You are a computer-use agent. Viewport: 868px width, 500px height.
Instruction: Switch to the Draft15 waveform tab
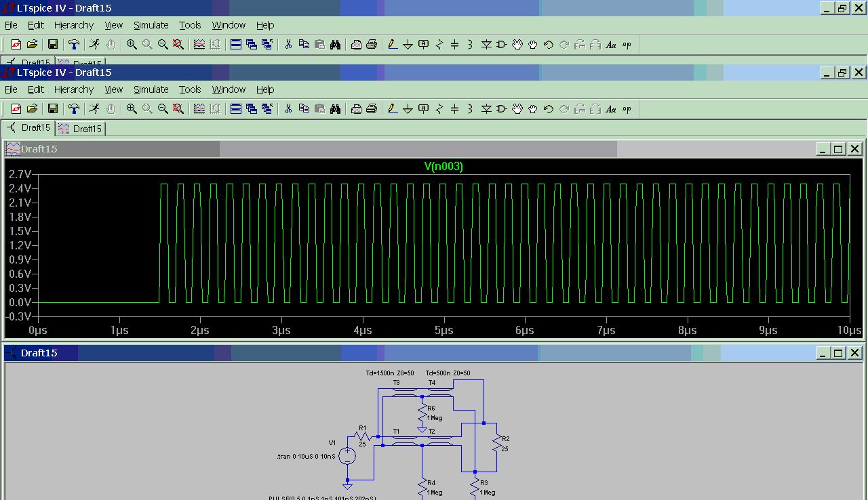[x=81, y=129]
